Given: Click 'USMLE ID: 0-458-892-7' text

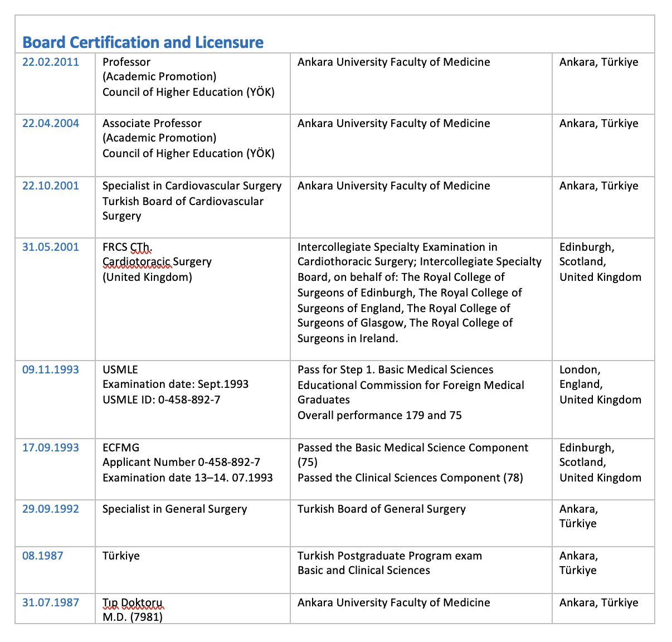Looking at the screenshot, I should (162, 400).
